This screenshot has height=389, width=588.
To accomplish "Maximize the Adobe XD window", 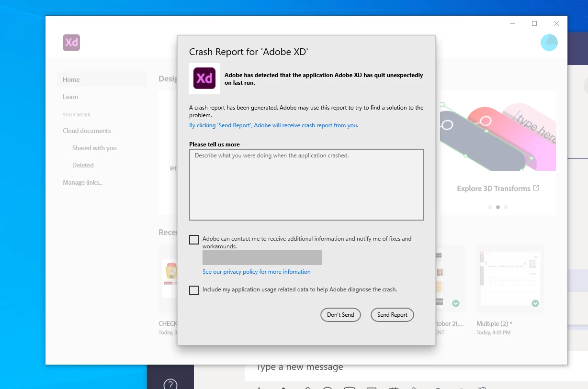I will [534, 23].
